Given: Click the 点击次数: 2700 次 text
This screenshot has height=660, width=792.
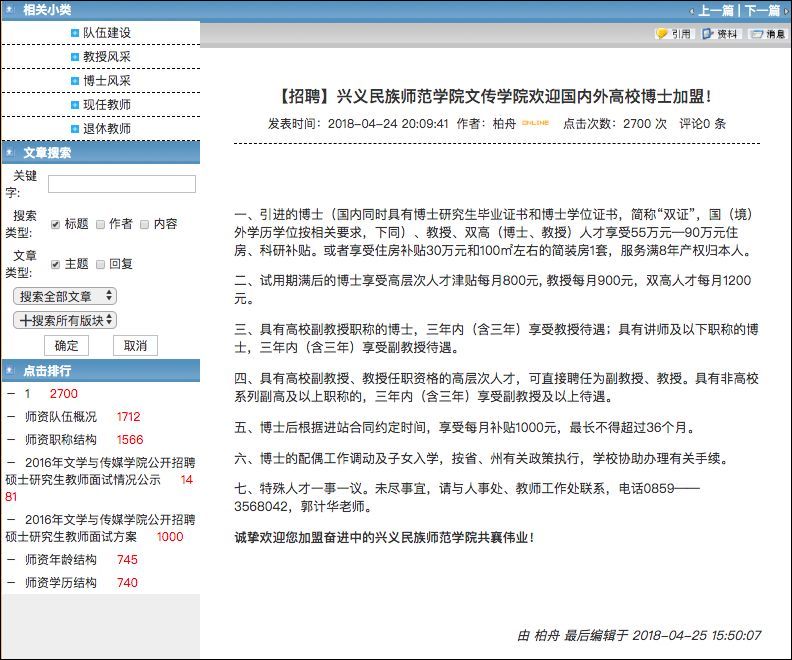Looking at the screenshot, I should pos(615,124).
